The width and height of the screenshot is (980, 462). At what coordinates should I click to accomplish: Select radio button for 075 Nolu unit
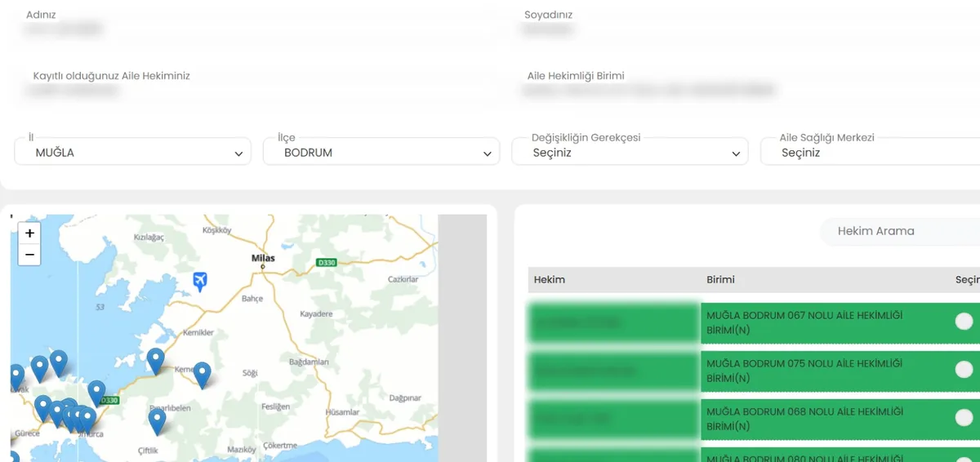[964, 370]
